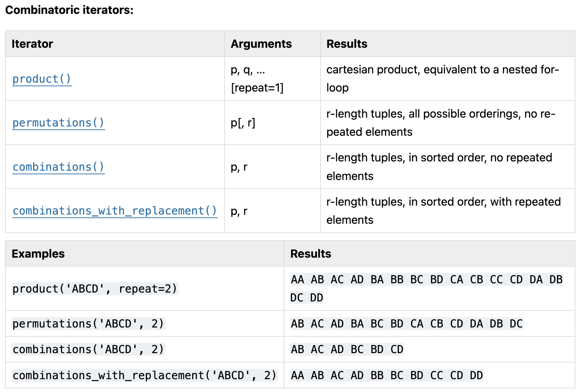
Task: Click the permutations('ABCD', 2) code example
Action: (88, 324)
